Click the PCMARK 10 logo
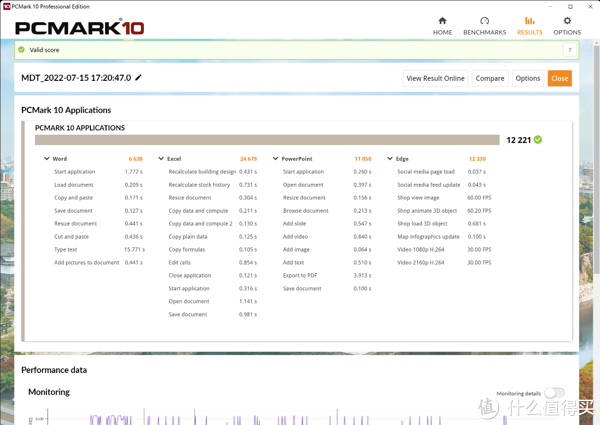The width and height of the screenshot is (600, 425). coord(79,28)
